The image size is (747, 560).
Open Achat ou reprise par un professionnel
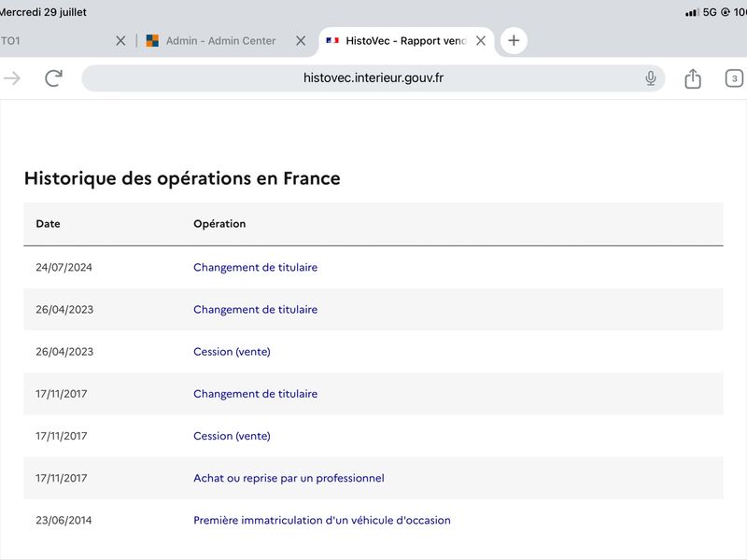[289, 478]
